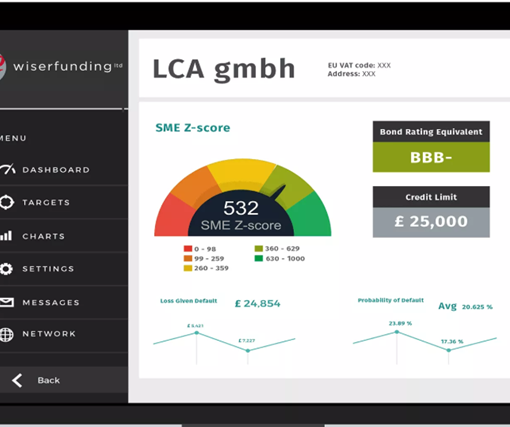The height and width of the screenshot is (427, 510).
Task: Click the Charts bar graph icon
Action: coord(6,236)
